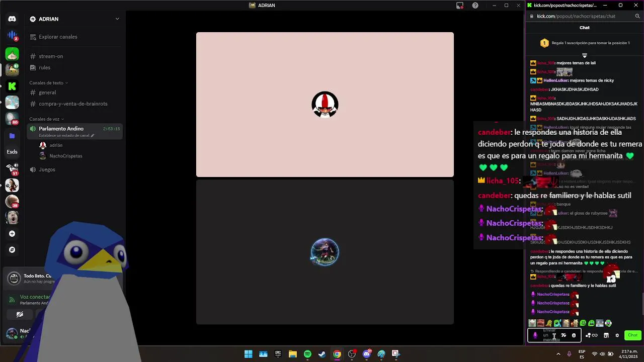The height and width of the screenshot is (362, 644).
Task: Collapse the Canales de texto category
Action: click(48, 83)
